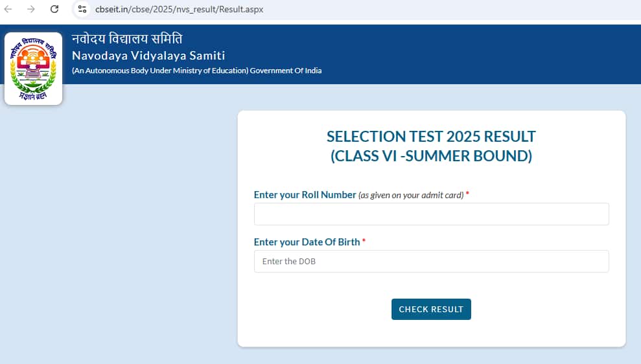
Task: Go back using the browser back arrow
Action: click(x=8, y=9)
